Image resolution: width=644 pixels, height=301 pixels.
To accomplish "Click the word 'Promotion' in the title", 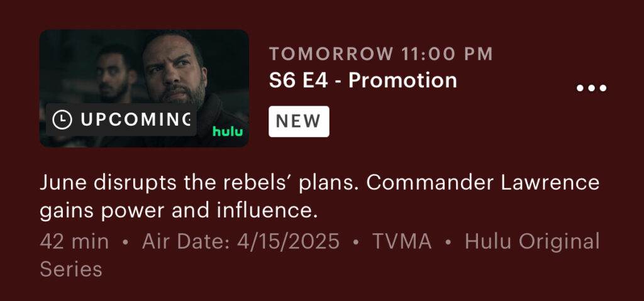I will 403,80.
